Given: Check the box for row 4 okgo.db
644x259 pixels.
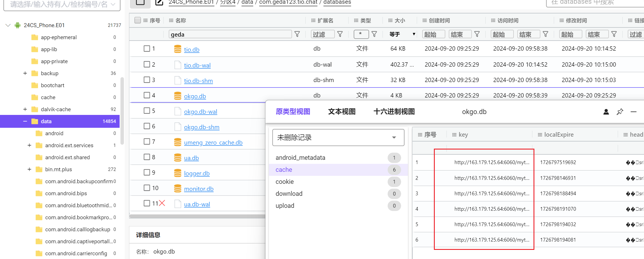Looking at the screenshot, I should tap(147, 95).
